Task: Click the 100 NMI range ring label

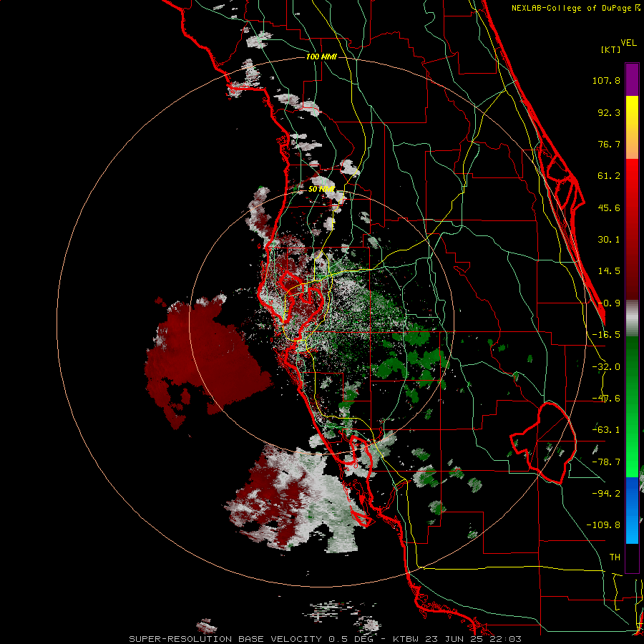Action: (321, 57)
